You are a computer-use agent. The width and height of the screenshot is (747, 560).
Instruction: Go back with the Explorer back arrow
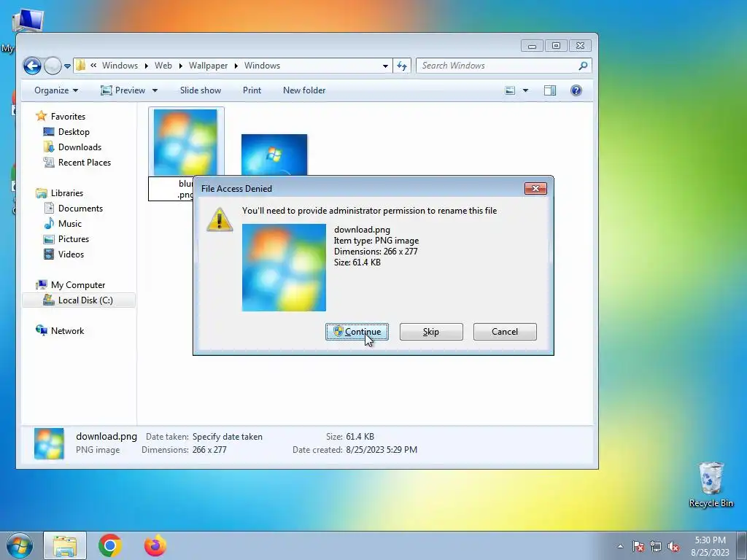click(x=32, y=66)
